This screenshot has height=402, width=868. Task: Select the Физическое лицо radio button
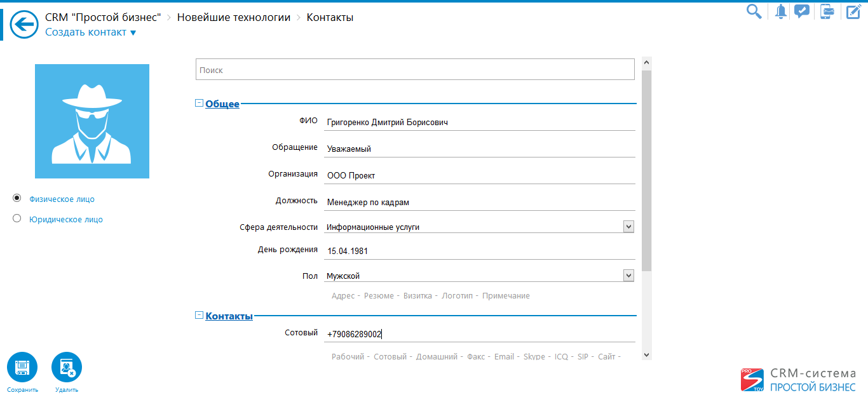coord(17,198)
